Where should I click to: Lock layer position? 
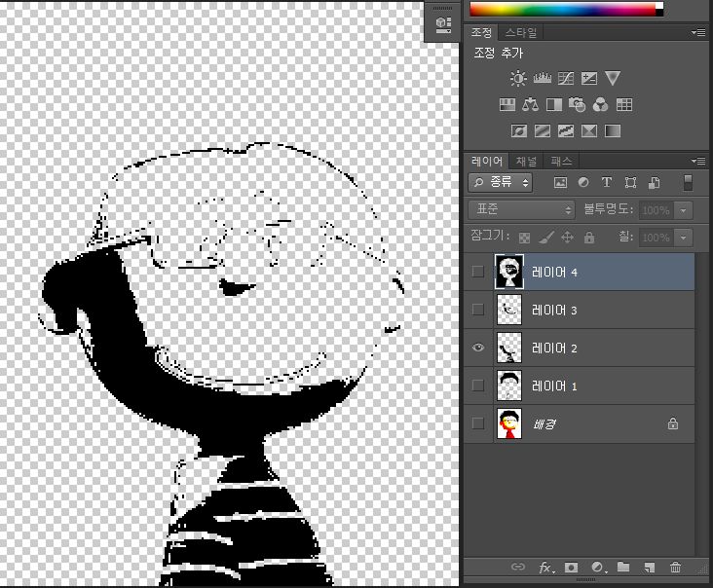pyautogui.click(x=567, y=237)
